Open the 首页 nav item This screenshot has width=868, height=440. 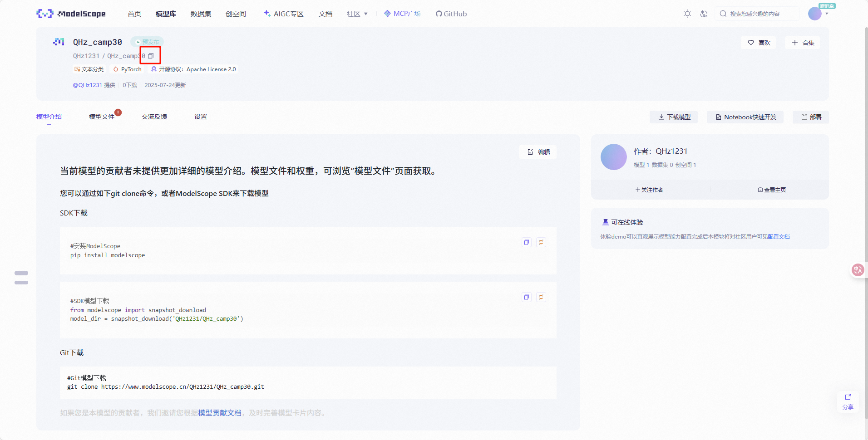point(134,14)
